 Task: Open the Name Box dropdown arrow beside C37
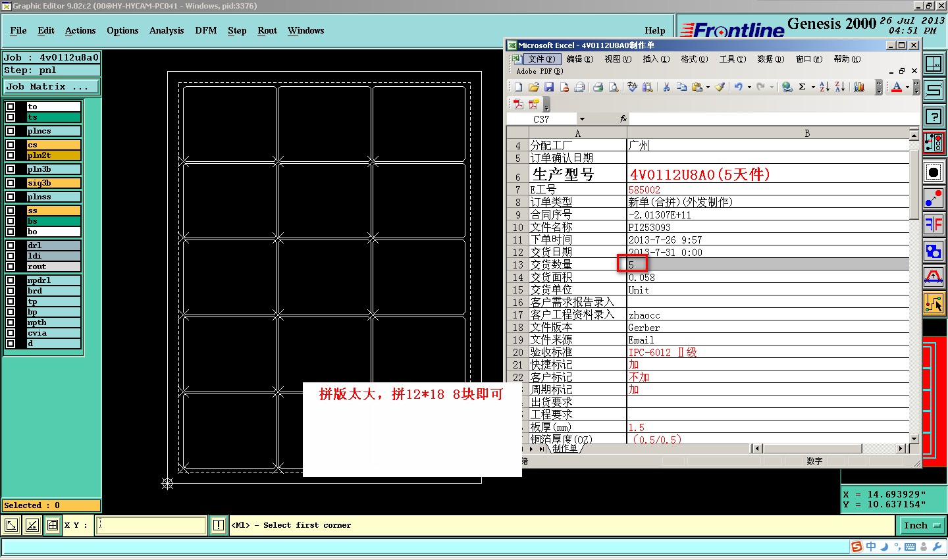[582, 119]
